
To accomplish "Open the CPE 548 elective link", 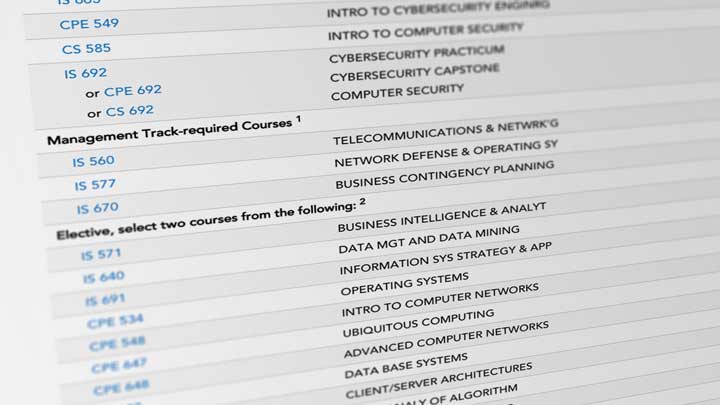I will click(x=118, y=343).
